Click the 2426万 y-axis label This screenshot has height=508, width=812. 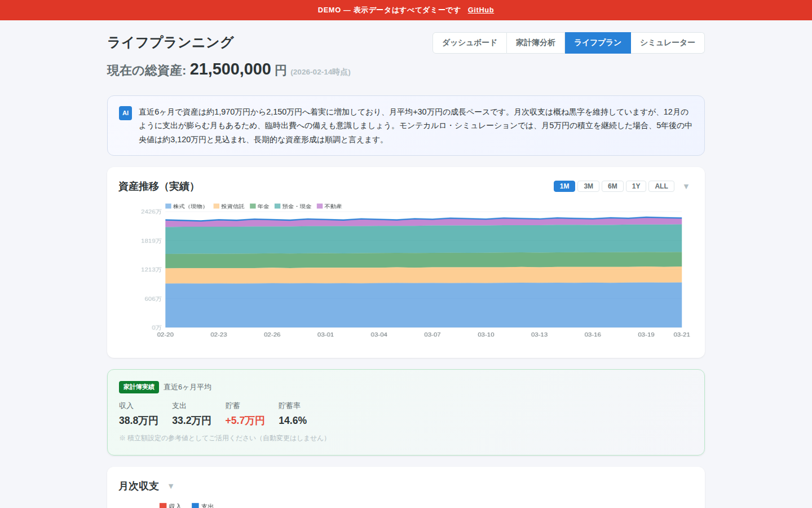(x=151, y=212)
